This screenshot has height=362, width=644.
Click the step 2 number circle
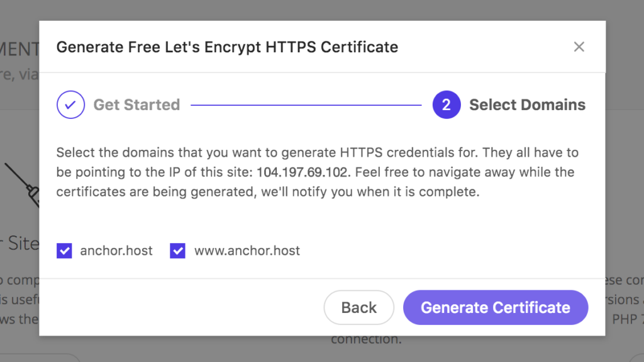point(447,105)
